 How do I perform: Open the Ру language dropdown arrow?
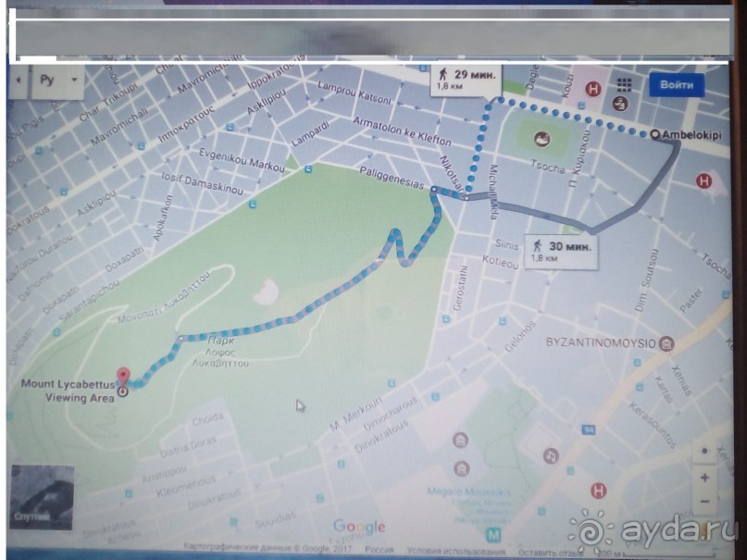click(74, 80)
